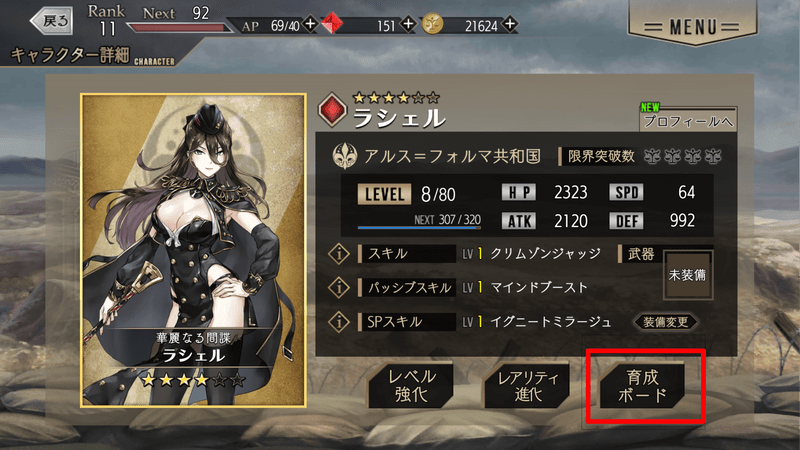Tap the fleur-de-lis nation emblem
The image size is (800, 450).
pyautogui.click(x=344, y=156)
